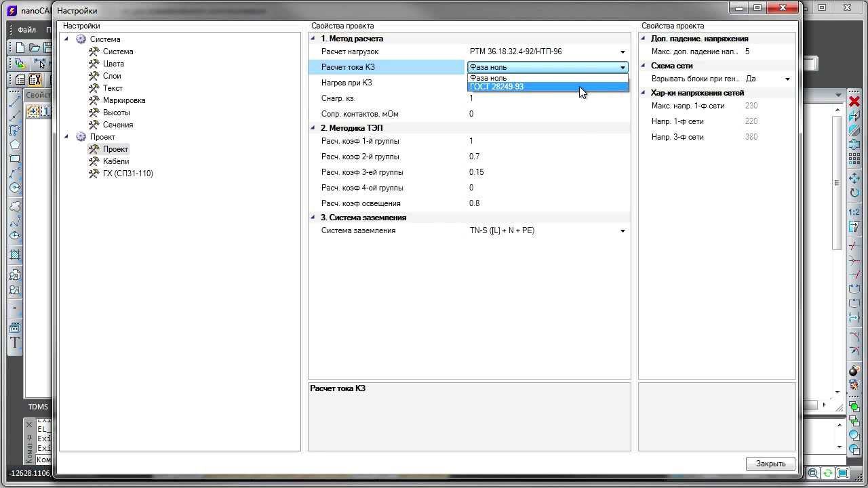Edit Макс. доп. падение value 5
868x488 pixels.
tap(768, 52)
